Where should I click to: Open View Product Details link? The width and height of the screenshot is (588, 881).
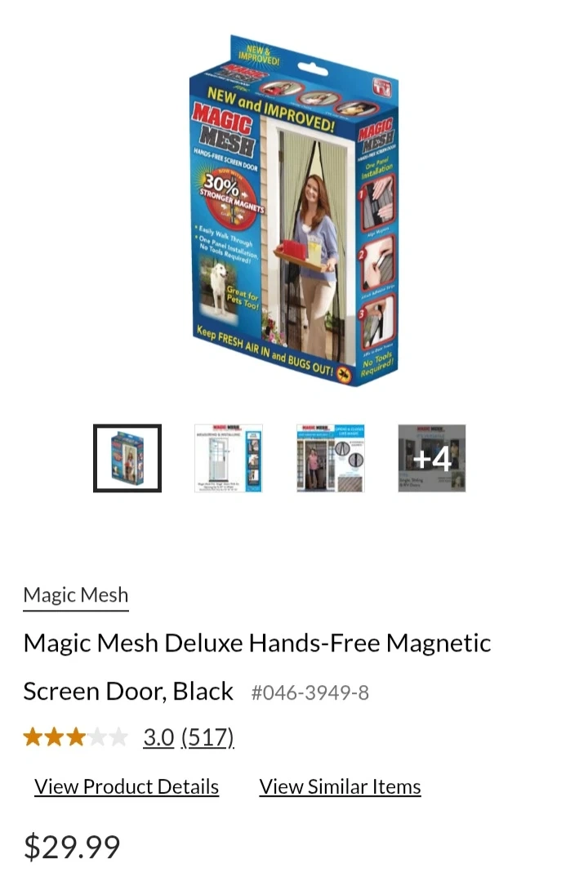pyautogui.click(x=127, y=786)
